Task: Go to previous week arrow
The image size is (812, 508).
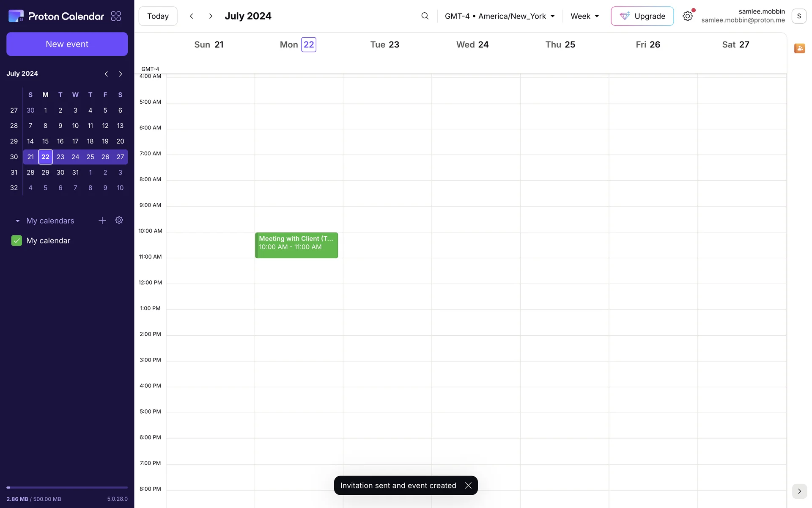Action: click(192, 16)
